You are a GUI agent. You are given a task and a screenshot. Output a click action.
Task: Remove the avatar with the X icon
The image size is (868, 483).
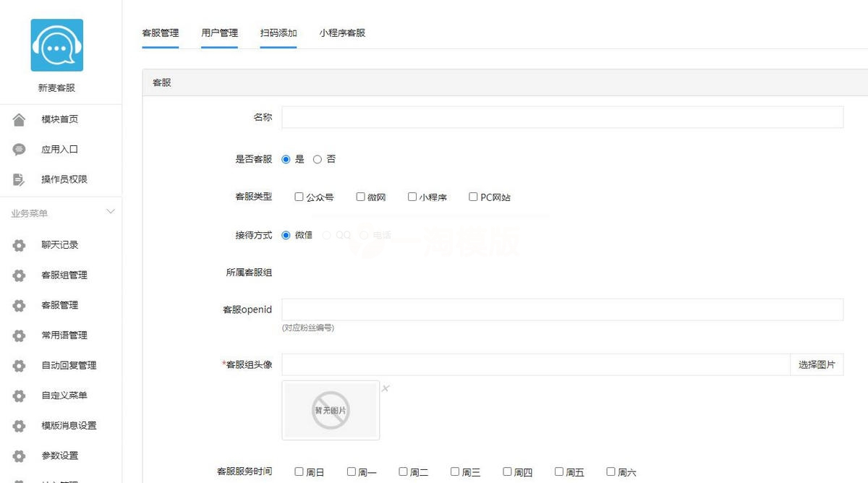pyautogui.click(x=386, y=388)
